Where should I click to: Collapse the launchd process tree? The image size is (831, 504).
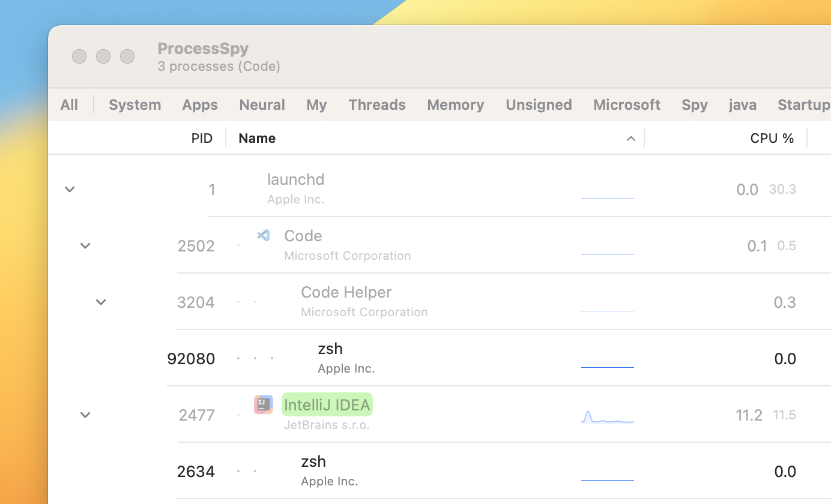[x=70, y=189]
